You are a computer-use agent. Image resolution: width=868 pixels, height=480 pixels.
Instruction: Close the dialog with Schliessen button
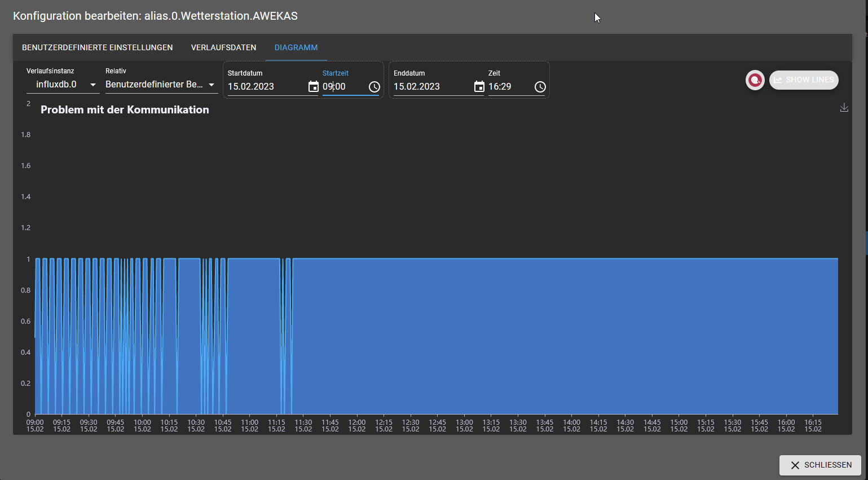(x=820, y=465)
